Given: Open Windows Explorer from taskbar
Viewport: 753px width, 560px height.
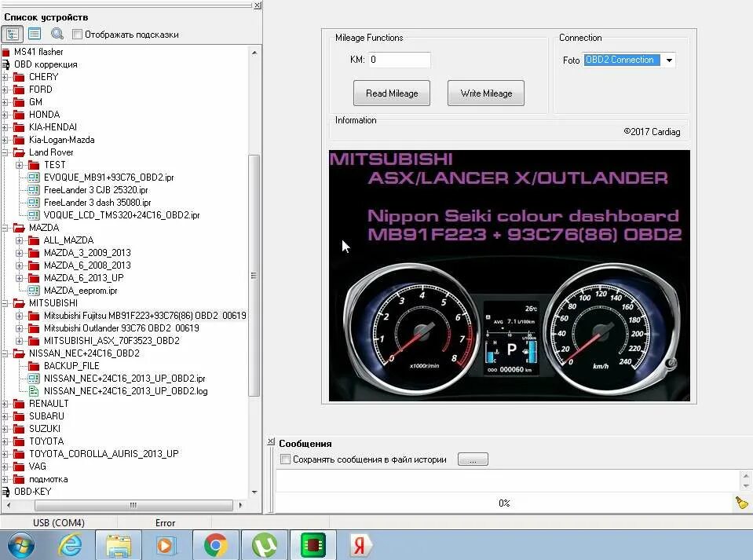Looking at the screenshot, I should pyautogui.click(x=118, y=546).
